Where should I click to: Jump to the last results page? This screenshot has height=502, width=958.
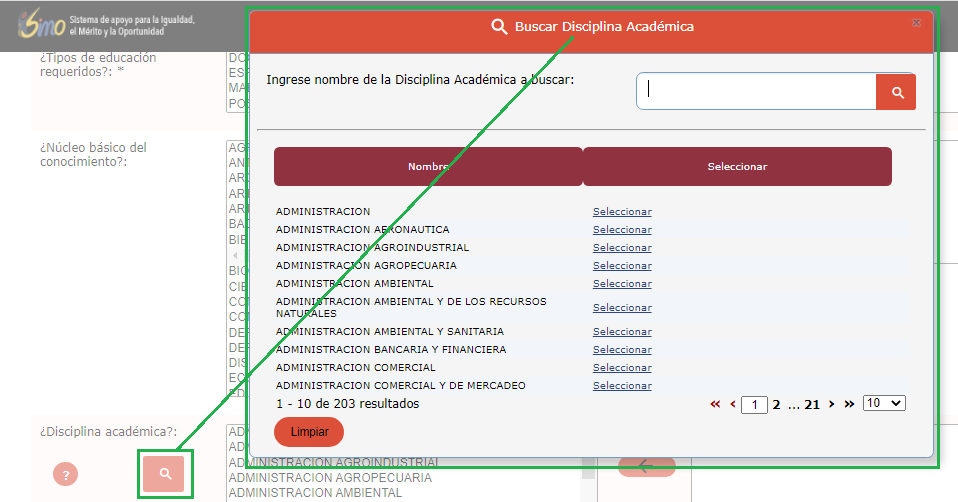coord(849,404)
